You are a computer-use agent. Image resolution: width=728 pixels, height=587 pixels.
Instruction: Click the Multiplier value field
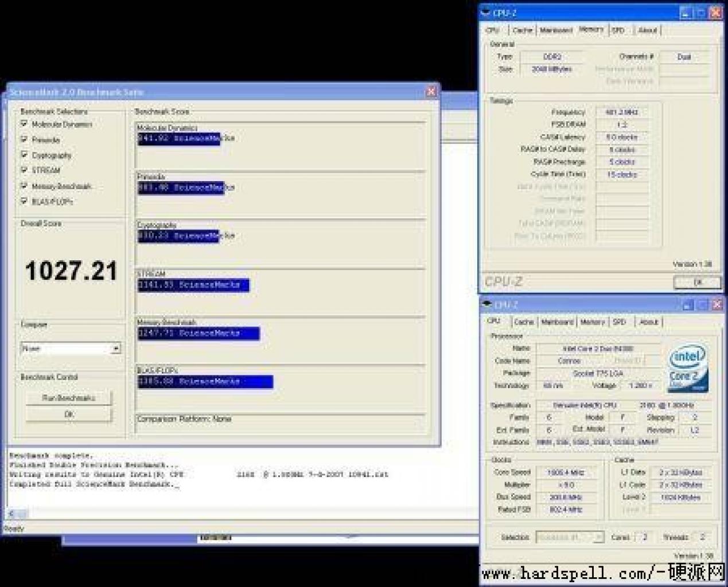coord(566,485)
